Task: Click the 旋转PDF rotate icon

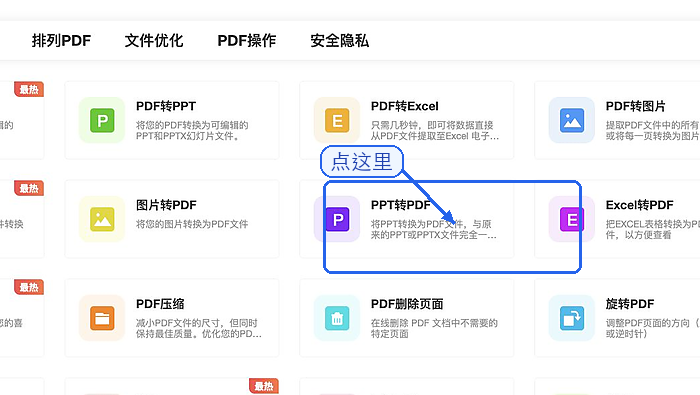Action: [x=571, y=318]
